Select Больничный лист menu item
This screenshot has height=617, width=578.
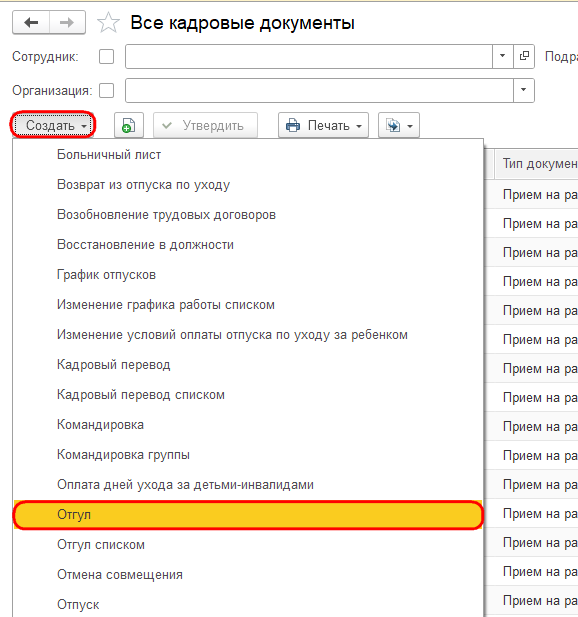tap(248, 155)
